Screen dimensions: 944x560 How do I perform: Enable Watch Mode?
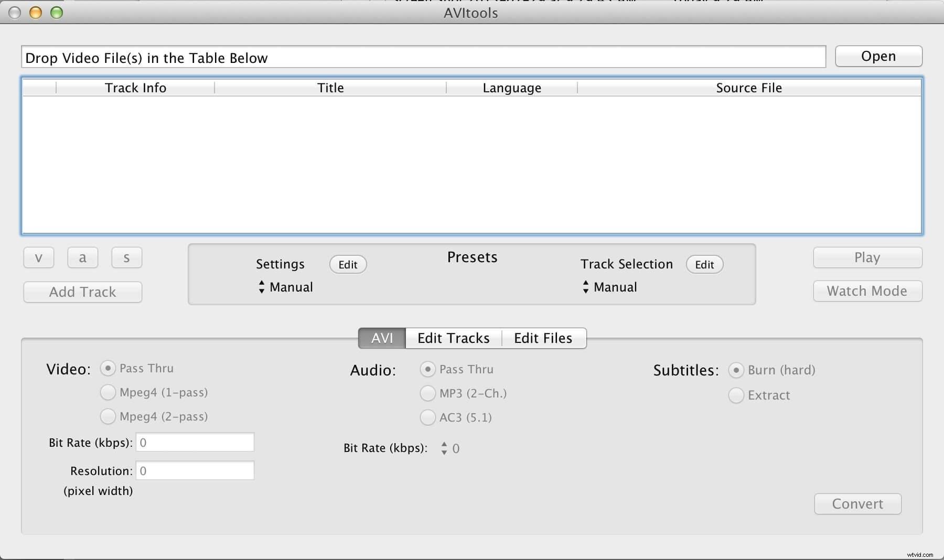coord(866,290)
